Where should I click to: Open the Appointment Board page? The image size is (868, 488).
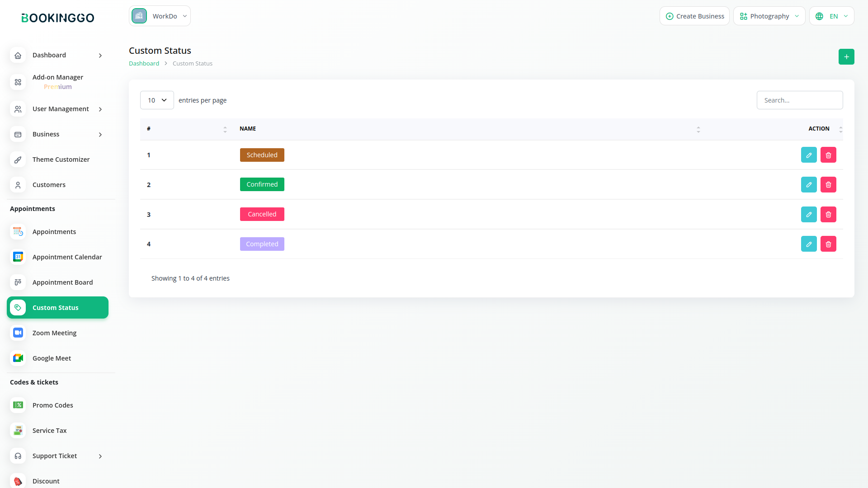coord(62,282)
